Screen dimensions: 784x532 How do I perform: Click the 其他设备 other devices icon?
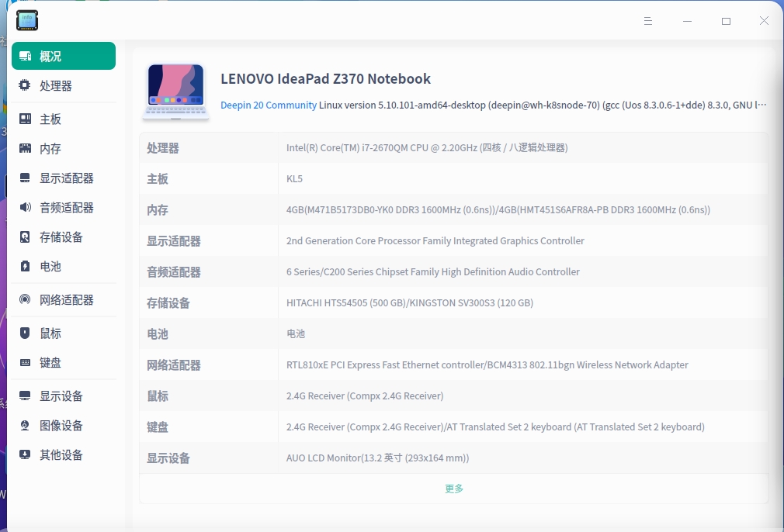click(x=25, y=455)
